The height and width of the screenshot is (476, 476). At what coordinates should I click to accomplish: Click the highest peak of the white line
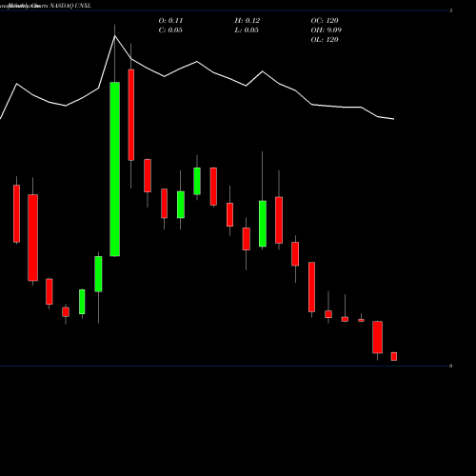coord(115,36)
